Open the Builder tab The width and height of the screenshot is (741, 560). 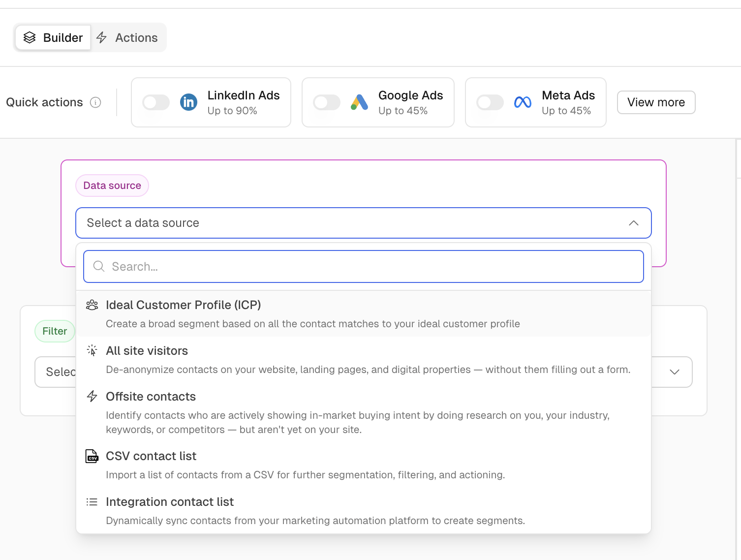[x=53, y=38]
